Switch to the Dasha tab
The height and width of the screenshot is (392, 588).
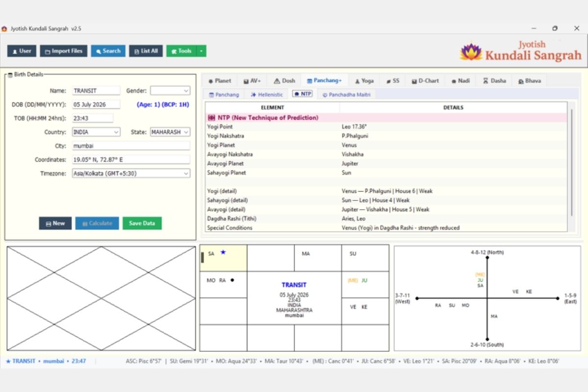tap(494, 81)
